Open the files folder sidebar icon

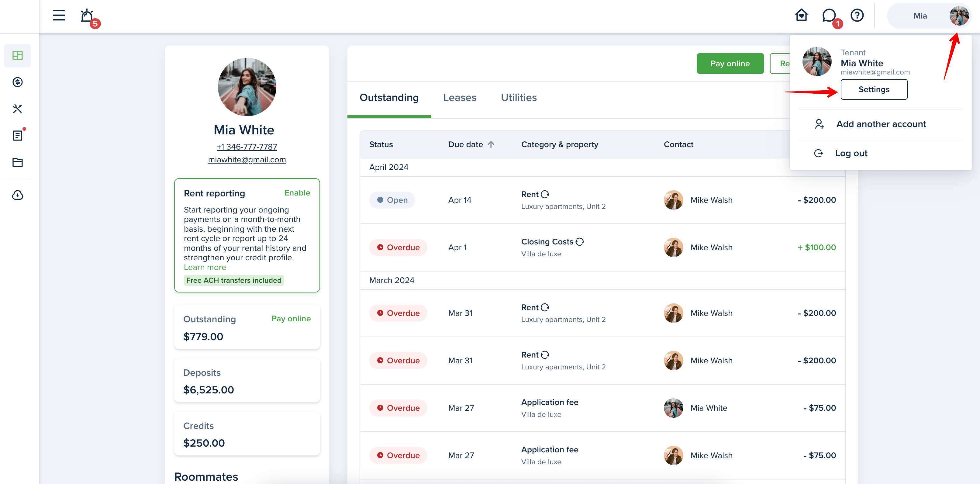tap(18, 162)
